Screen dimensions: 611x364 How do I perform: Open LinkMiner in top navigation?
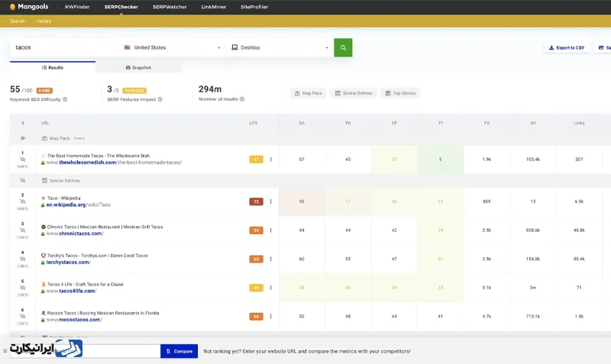point(214,7)
